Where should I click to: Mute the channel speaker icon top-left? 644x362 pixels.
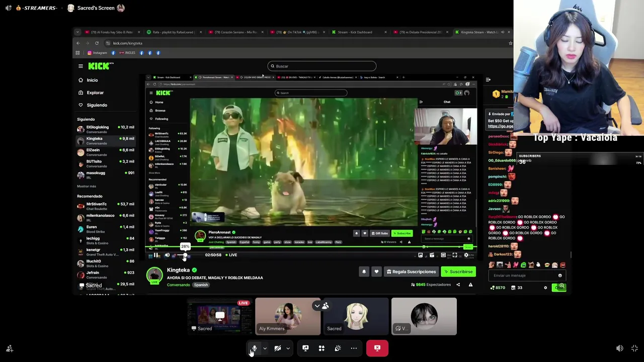(9, 8)
